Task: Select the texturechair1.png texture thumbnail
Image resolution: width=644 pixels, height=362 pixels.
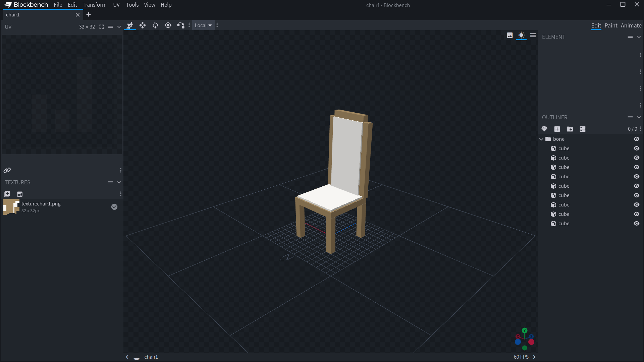Action: point(11,207)
